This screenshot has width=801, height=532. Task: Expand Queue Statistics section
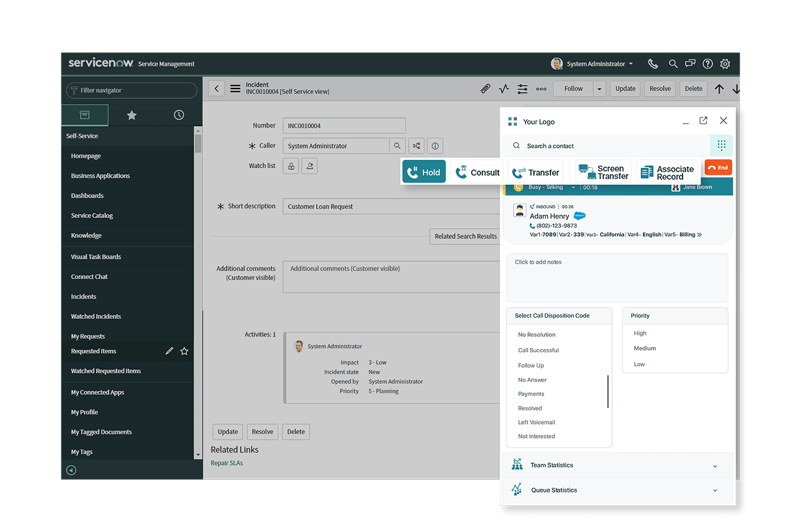tap(617, 490)
